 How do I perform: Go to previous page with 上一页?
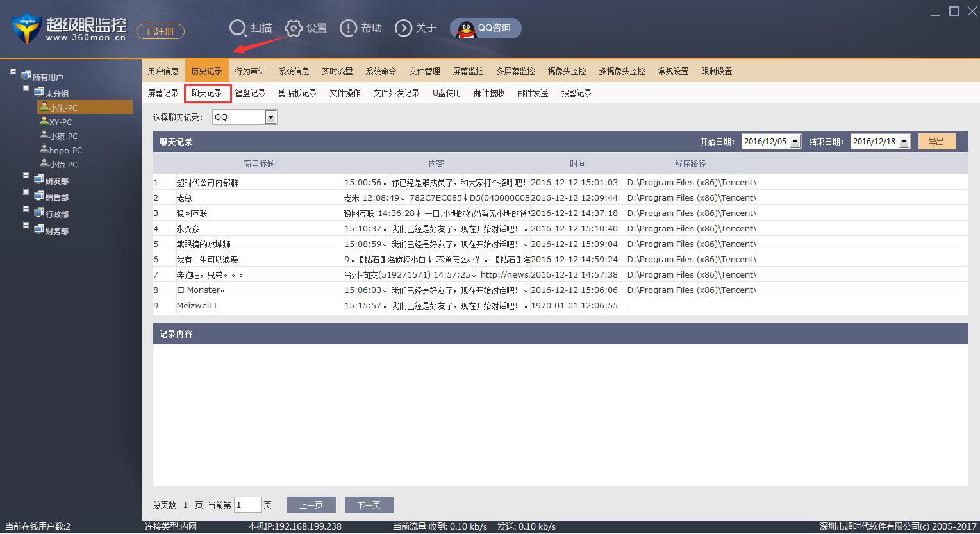pyautogui.click(x=311, y=505)
